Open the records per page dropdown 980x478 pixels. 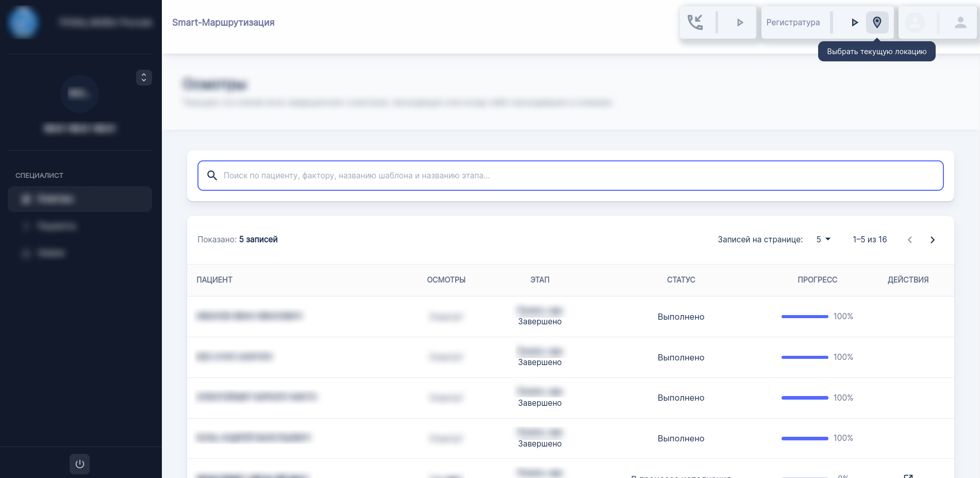click(x=823, y=239)
